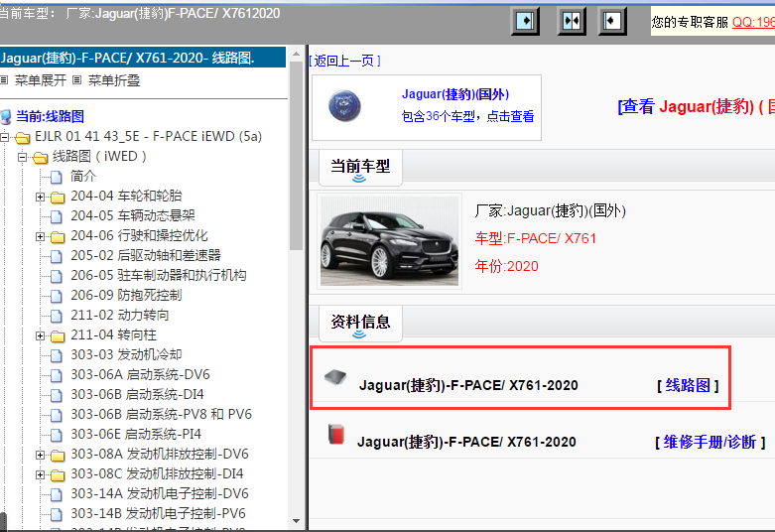
Task: Click the red repair manual book icon
Action: coord(336,434)
